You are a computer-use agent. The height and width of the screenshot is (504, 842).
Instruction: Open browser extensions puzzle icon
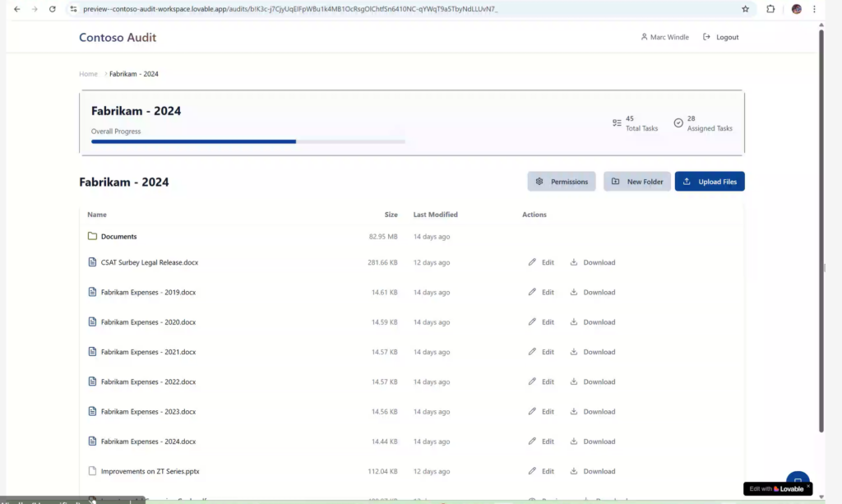[x=770, y=9]
